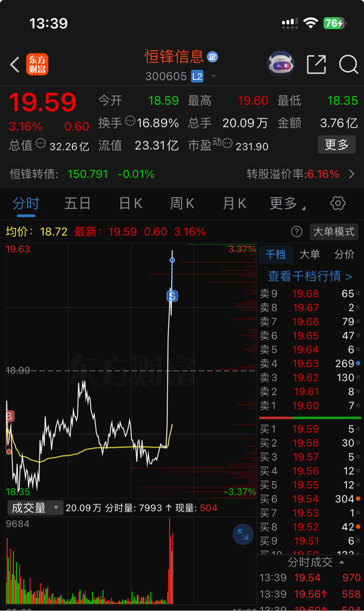Tap the battery status indicator
Viewport: 364px width, 611px height.
[335, 23]
